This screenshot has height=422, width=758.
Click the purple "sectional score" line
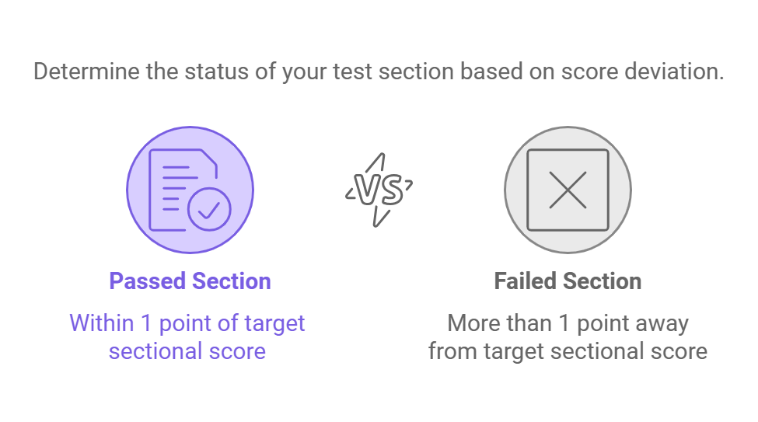[187, 351]
